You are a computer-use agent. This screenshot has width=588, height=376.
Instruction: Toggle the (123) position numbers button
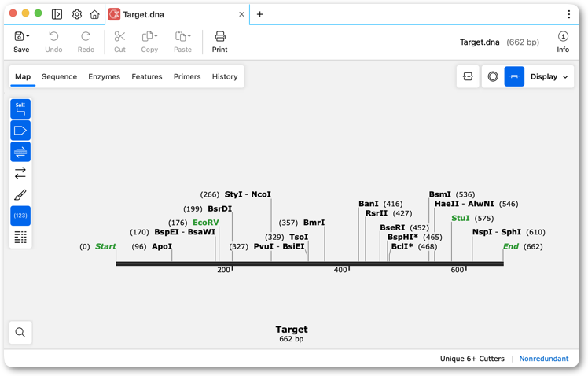tap(20, 216)
